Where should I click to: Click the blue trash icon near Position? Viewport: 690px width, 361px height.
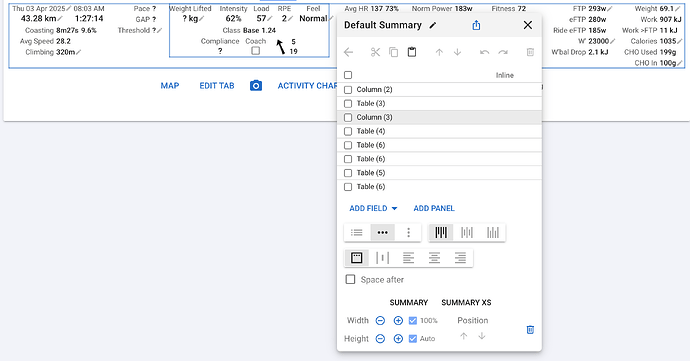point(530,330)
